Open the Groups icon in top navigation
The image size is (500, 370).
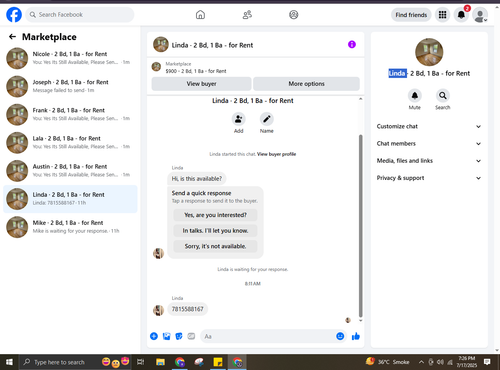click(x=294, y=15)
